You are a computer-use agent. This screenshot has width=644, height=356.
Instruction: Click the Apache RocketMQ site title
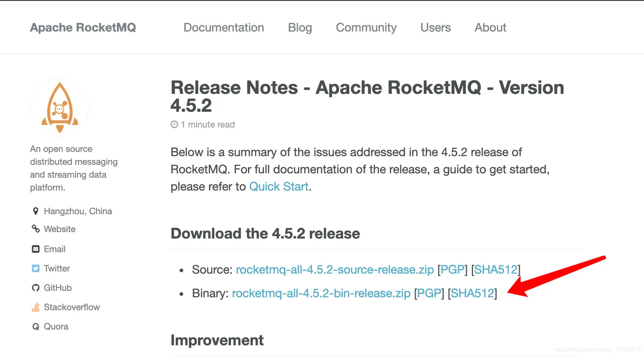click(83, 28)
